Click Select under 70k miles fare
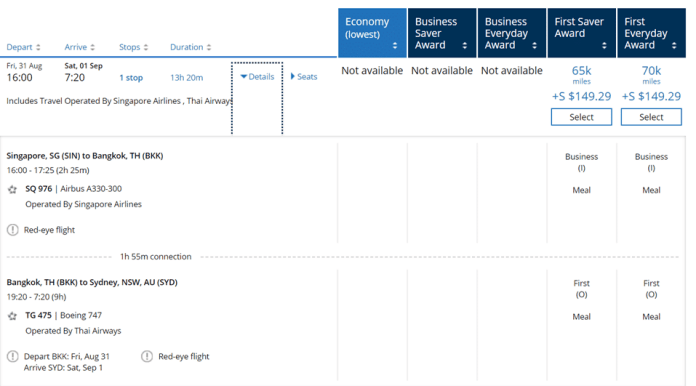The width and height of the screenshot is (696, 386). point(651,117)
